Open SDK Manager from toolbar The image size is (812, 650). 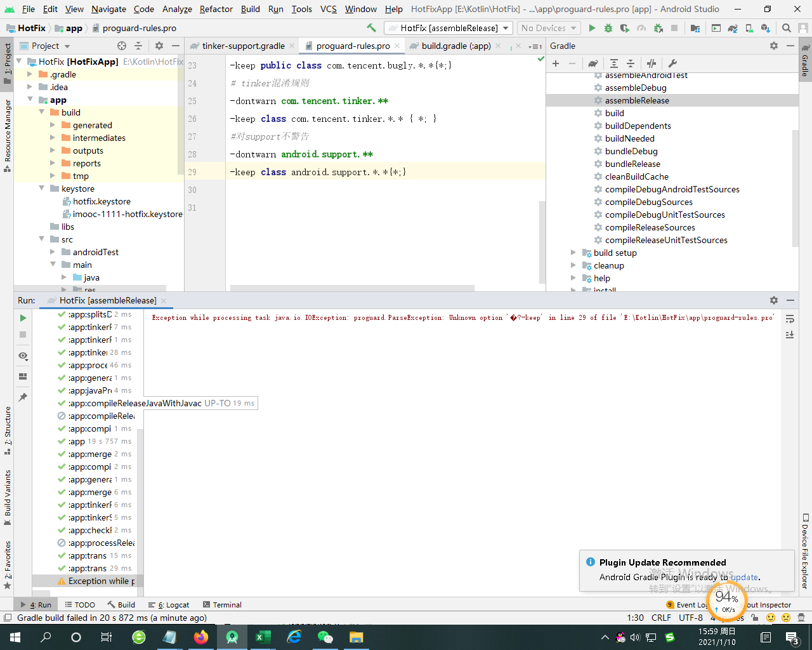coord(766,28)
